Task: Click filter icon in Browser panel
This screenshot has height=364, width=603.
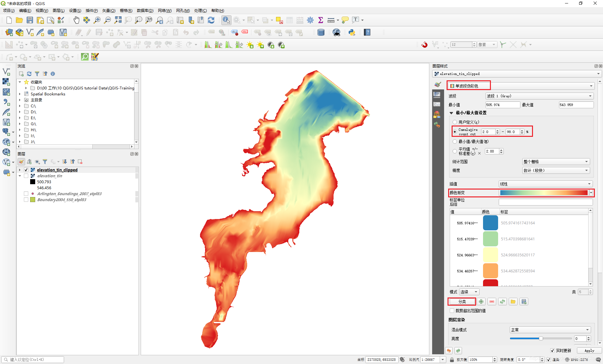Action: pyautogui.click(x=37, y=74)
